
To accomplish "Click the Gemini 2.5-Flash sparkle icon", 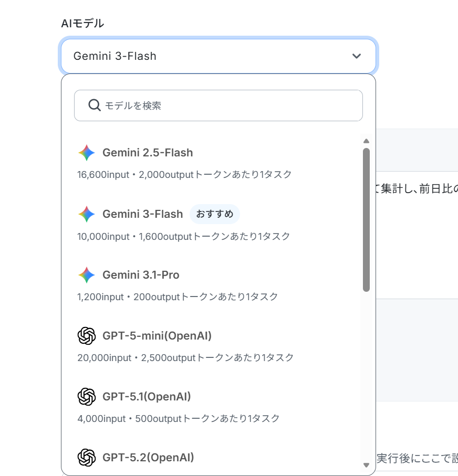I will (x=87, y=153).
